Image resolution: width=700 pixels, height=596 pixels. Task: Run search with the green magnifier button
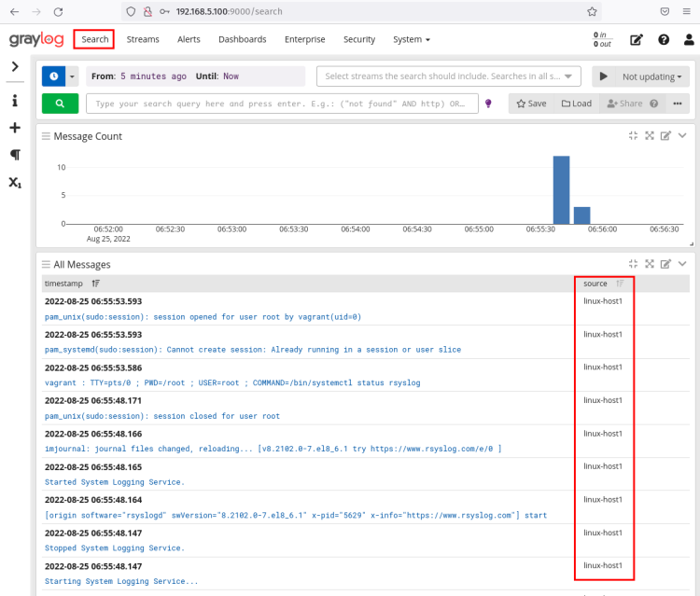point(60,104)
